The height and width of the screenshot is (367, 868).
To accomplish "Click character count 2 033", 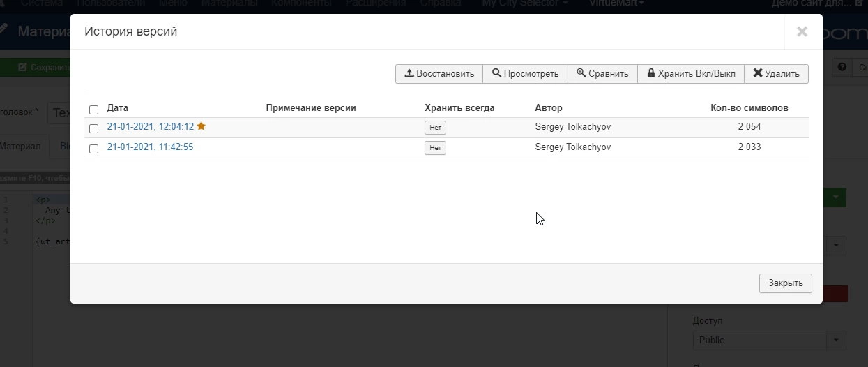I will (x=749, y=147).
